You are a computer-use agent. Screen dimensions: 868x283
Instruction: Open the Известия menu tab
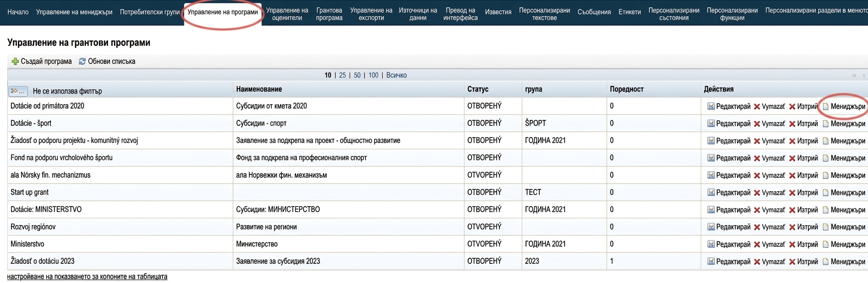tap(498, 12)
